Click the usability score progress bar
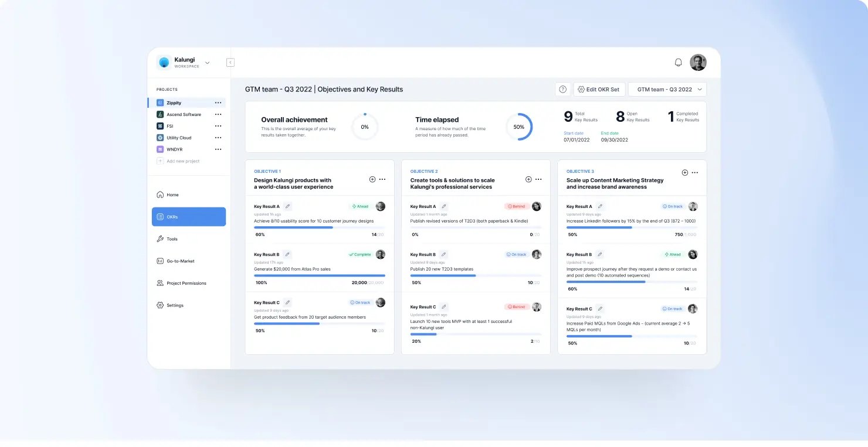 tap(319, 227)
